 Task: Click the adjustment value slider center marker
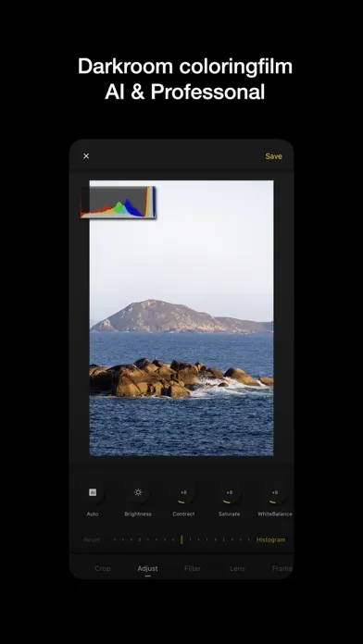[181, 539]
